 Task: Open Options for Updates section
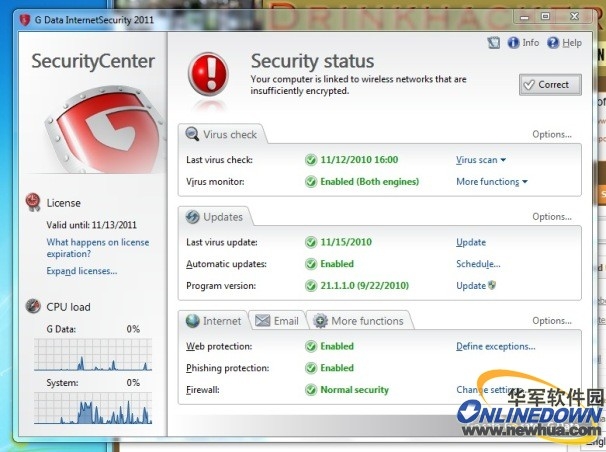coord(552,217)
